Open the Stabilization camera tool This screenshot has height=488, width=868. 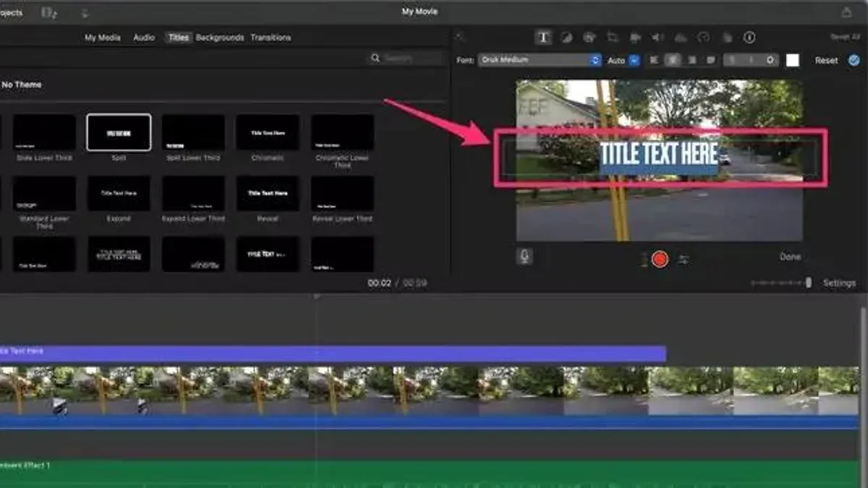pos(636,38)
